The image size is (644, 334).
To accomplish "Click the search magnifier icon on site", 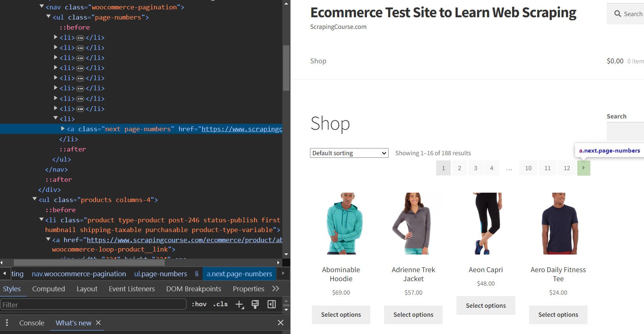I will point(617,14).
